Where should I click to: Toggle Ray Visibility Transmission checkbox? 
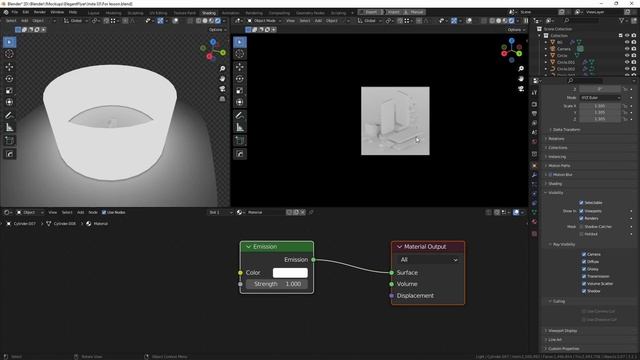click(584, 276)
